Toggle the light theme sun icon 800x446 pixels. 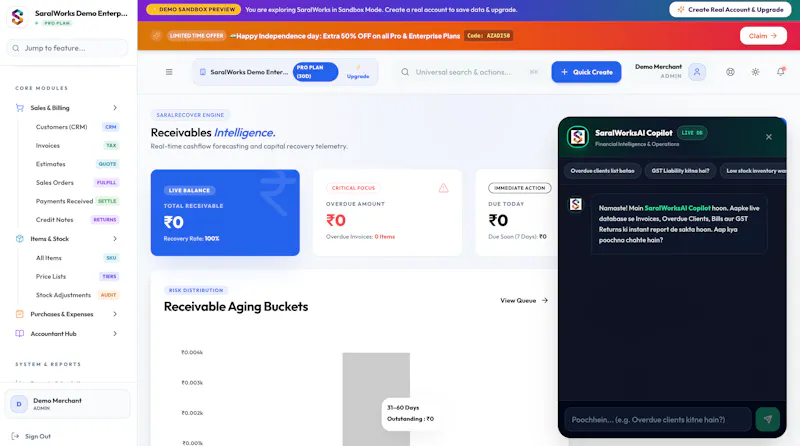[x=755, y=72]
